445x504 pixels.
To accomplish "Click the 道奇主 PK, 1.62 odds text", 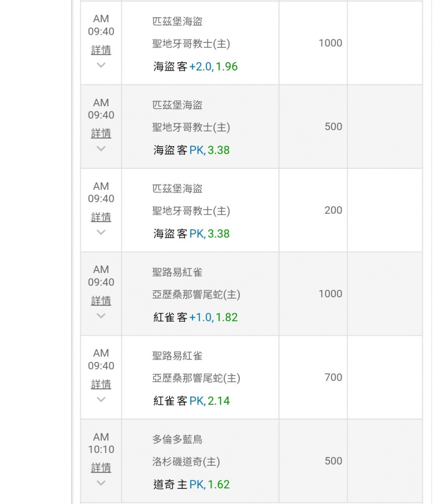I will coord(191,485).
